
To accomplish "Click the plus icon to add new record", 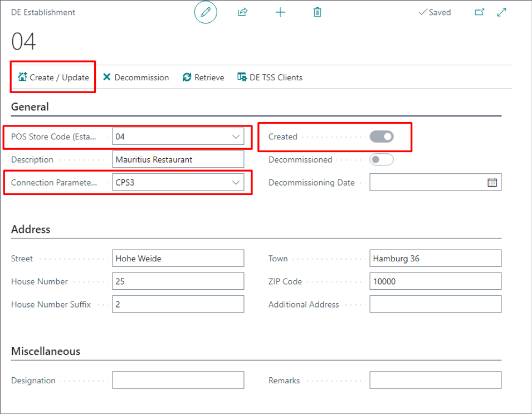I will coord(280,13).
